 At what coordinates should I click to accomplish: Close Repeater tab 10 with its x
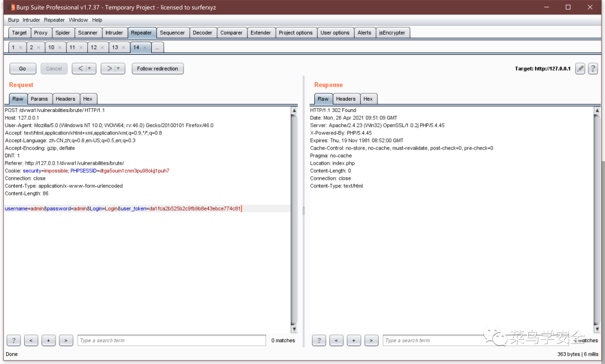(x=59, y=48)
